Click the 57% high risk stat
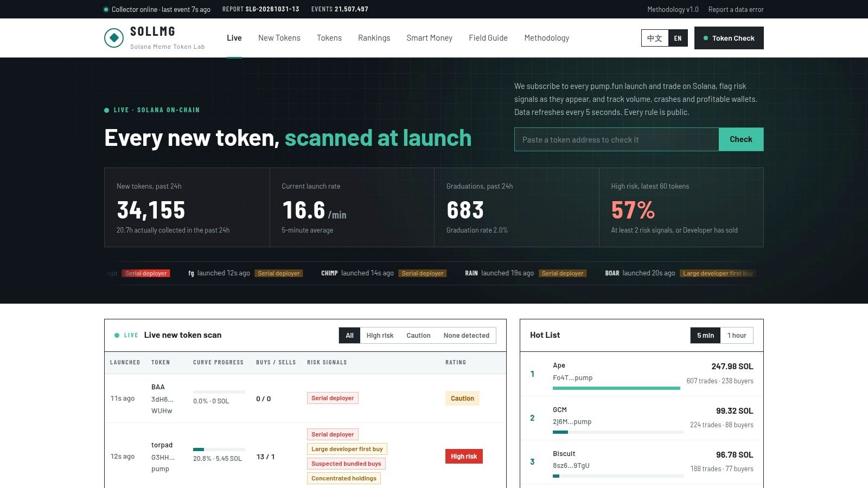868x488 pixels. point(633,210)
